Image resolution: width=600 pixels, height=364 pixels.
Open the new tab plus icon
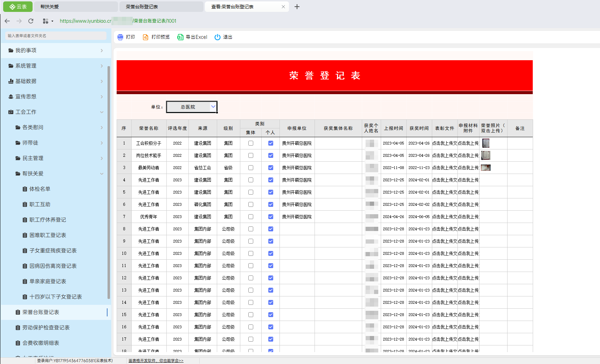pyautogui.click(x=297, y=7)
